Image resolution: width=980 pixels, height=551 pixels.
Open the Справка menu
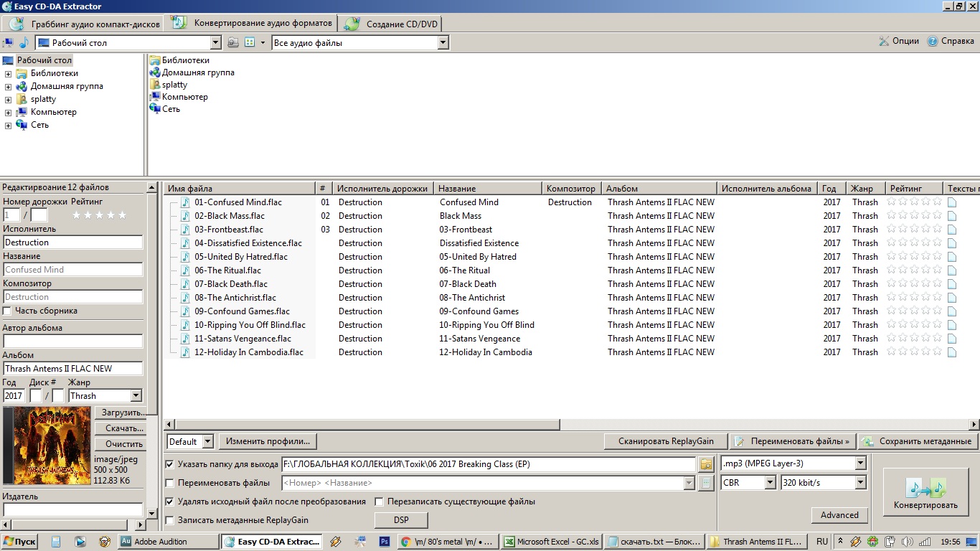950,42
